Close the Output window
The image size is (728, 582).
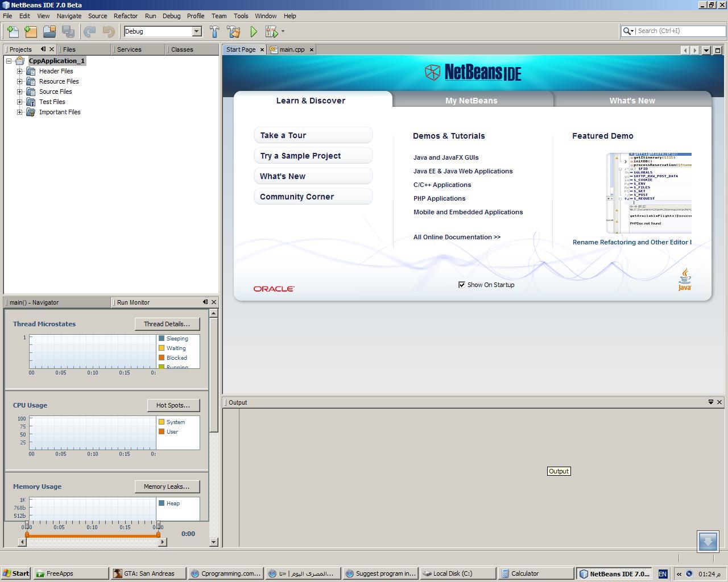pyautogui.click(x=719, y=402)
